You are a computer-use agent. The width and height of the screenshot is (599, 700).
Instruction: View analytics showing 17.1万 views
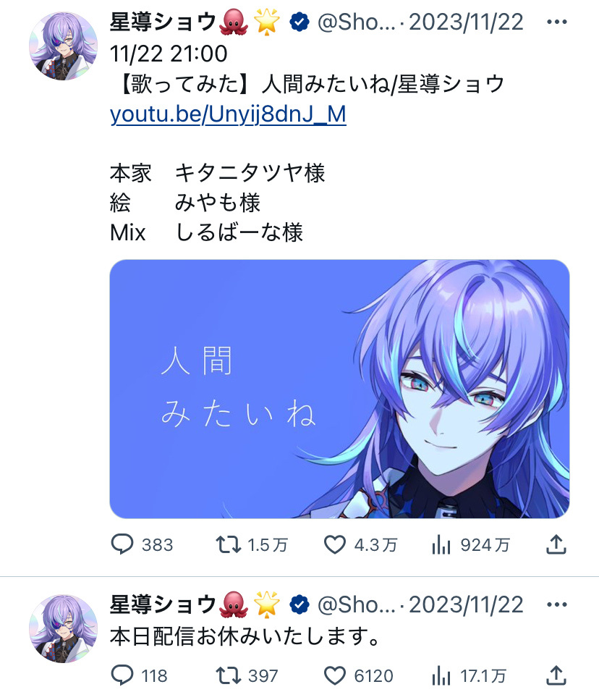tap(441, 675)
